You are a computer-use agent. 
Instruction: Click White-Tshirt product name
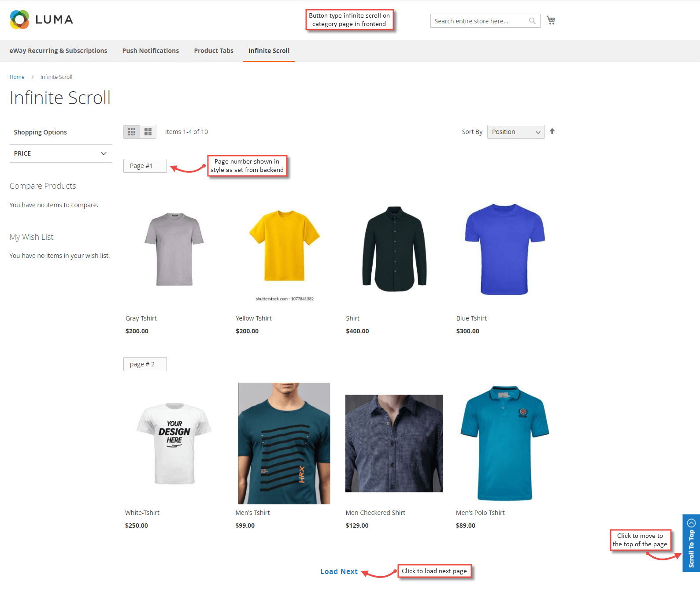click(x=142, y=513)
